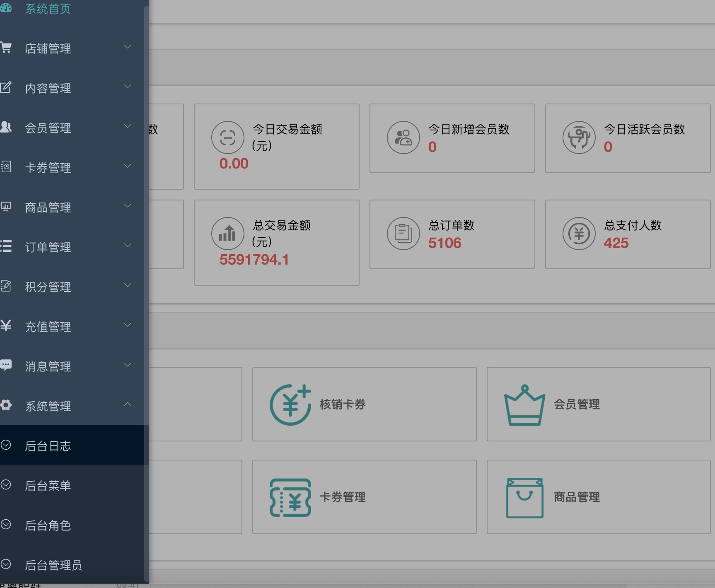
Task: Click the coupon icon beside 卡券管理
Action: point(6,166)
